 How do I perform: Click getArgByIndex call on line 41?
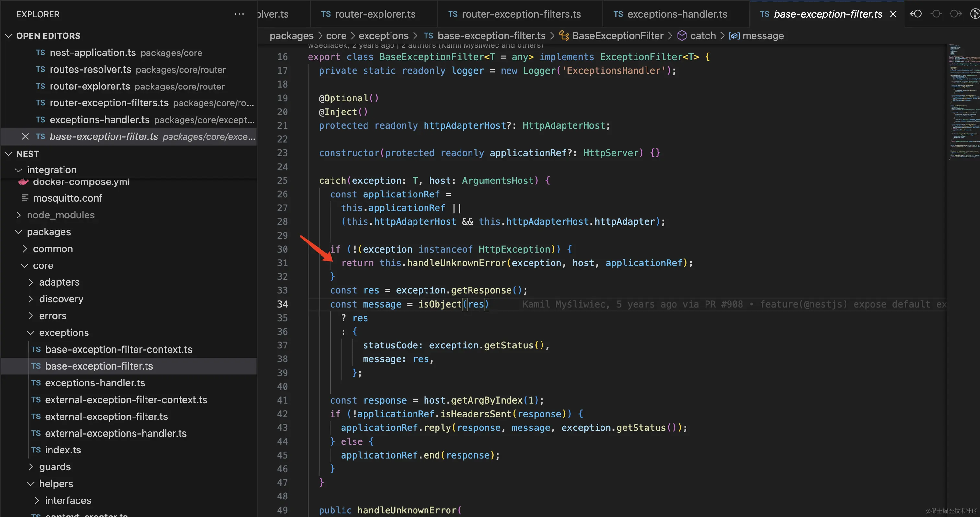(x=486, y=400)
